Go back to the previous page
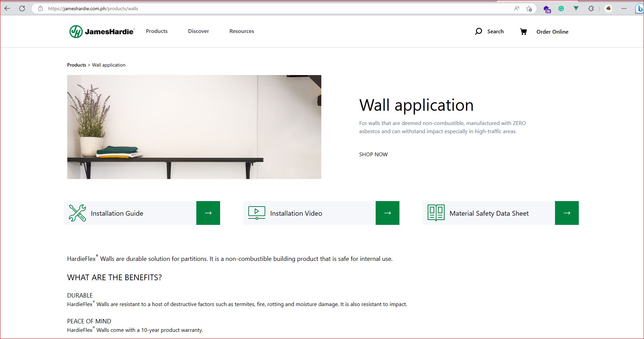Screen dimensions: 644x339 [x=7, y=8]
